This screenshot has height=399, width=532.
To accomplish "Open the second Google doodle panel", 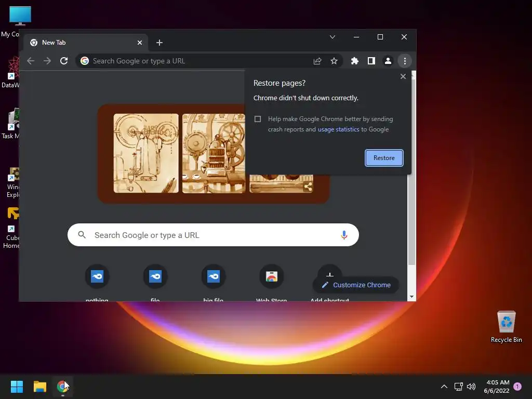I will 214,153.
